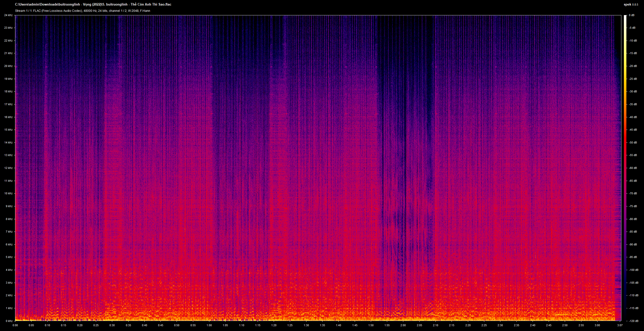Click the '0:45' time axis label

coord(160,325)
